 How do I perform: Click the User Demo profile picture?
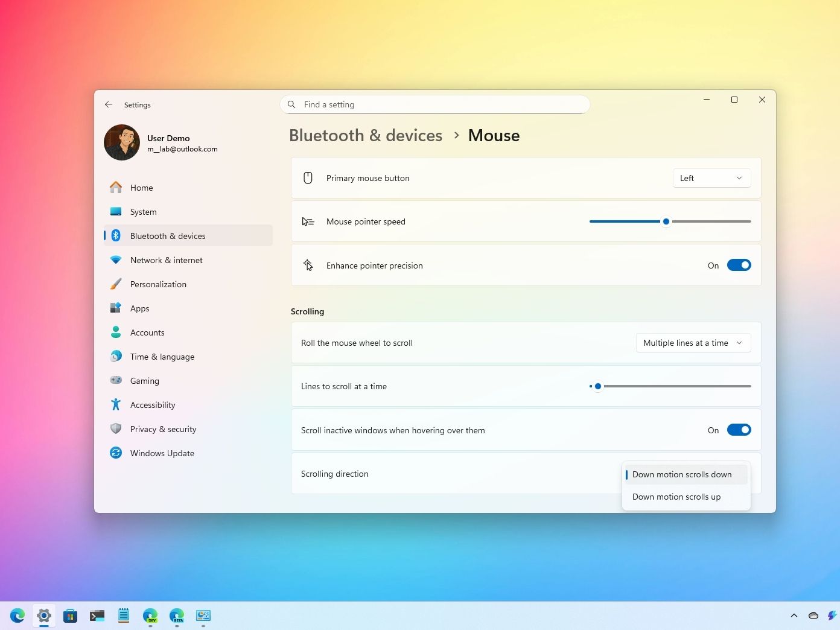122,143
